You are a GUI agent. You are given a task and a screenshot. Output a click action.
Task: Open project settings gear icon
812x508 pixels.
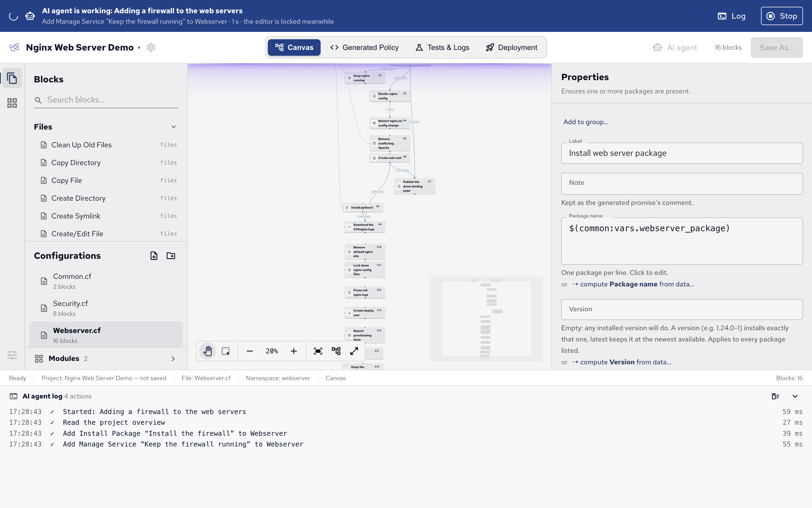coord(151,47)
